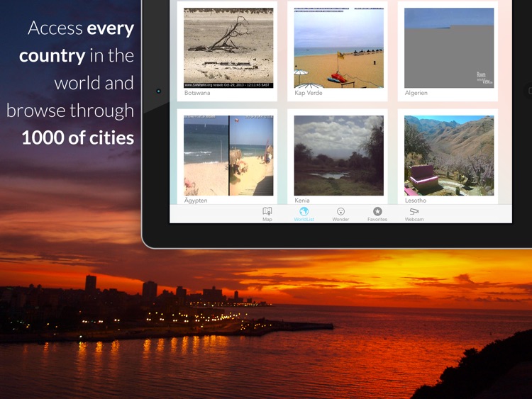Tap the Wonder face icon
The height and width of the screenshot is (399, 532).
tap(340, 211)
